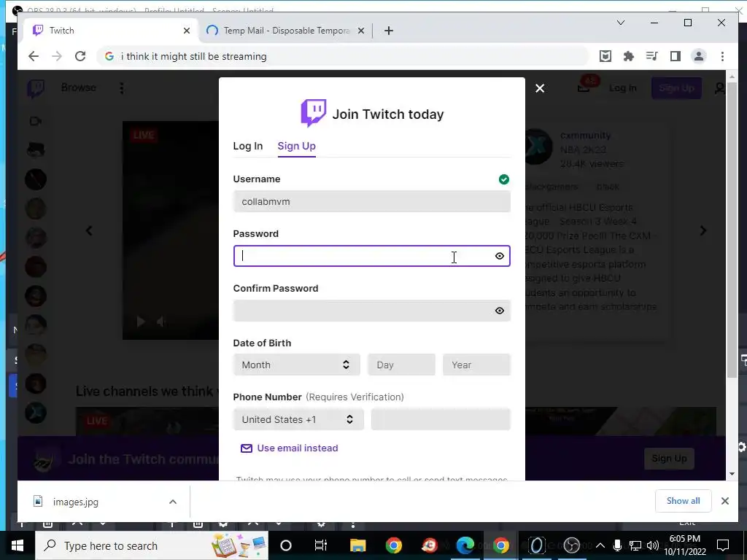Close the downloads bar
This screenshot has width=747, height=560.
[x=724, y=501]
